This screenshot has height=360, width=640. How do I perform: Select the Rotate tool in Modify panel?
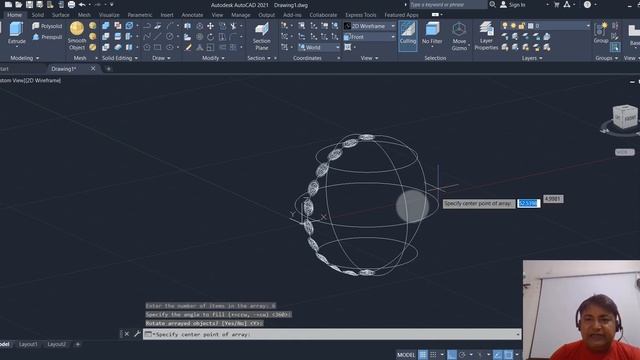(211, 37)
